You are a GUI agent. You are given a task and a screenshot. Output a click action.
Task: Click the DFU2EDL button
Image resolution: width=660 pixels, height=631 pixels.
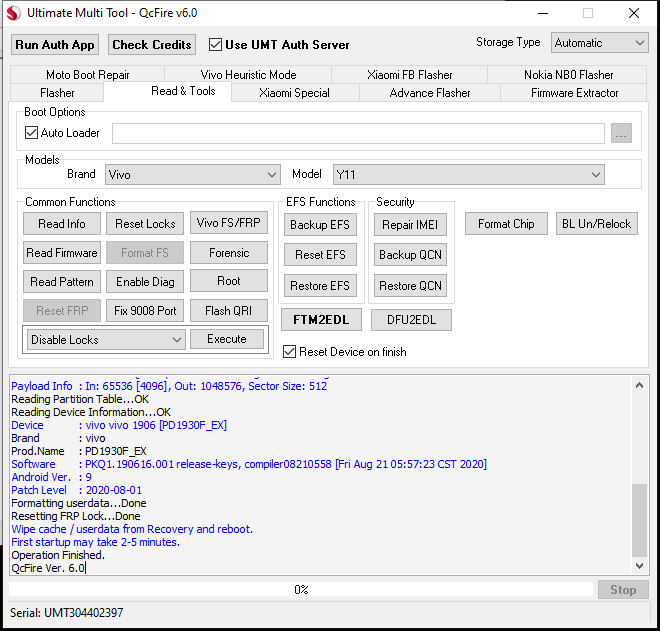point(411,320)
